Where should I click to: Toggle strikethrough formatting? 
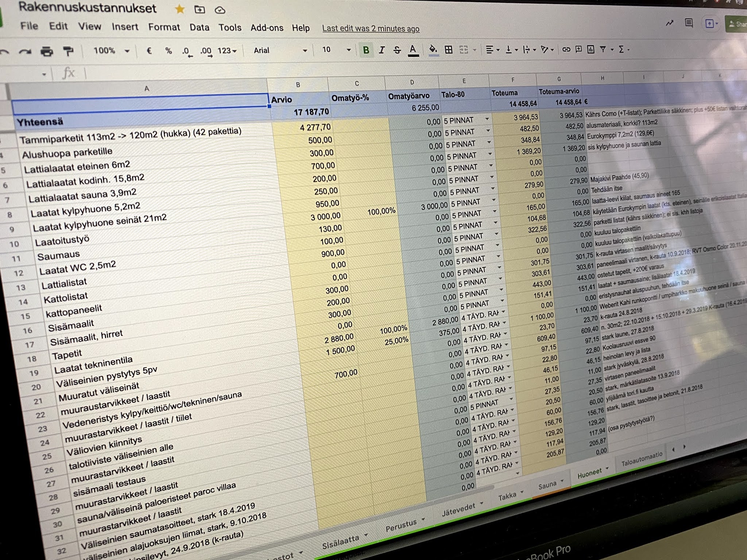[x=397, y=50]
